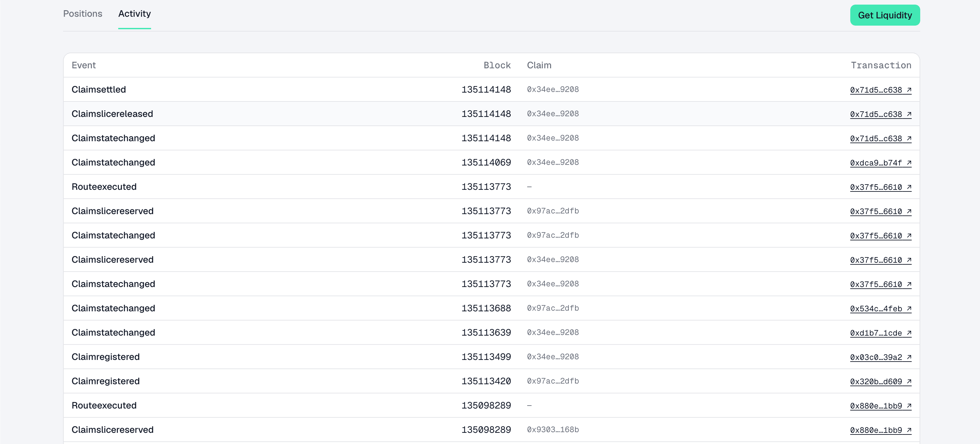Open transaction link 0xdca9…b74f
The height and width of the screenshot is (444, 980).
pos(881,163)
